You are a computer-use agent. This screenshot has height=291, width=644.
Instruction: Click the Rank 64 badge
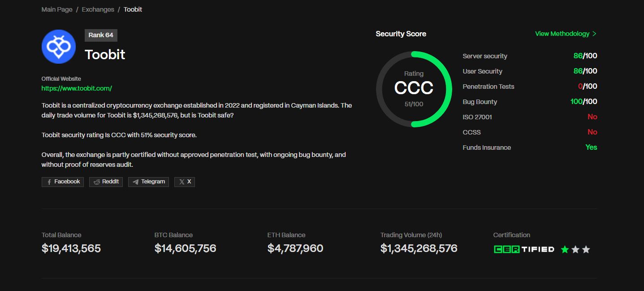[x=101, y=35]
